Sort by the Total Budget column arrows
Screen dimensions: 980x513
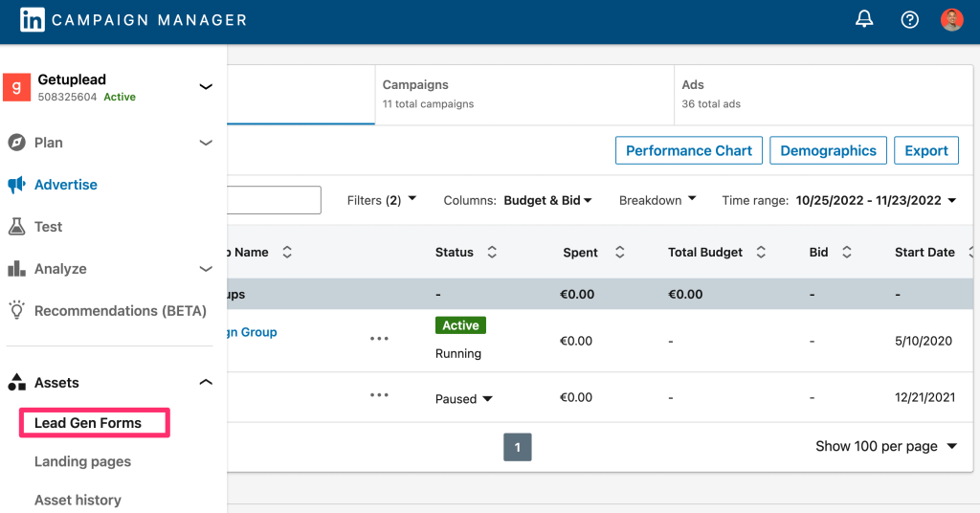pos(761,252)
